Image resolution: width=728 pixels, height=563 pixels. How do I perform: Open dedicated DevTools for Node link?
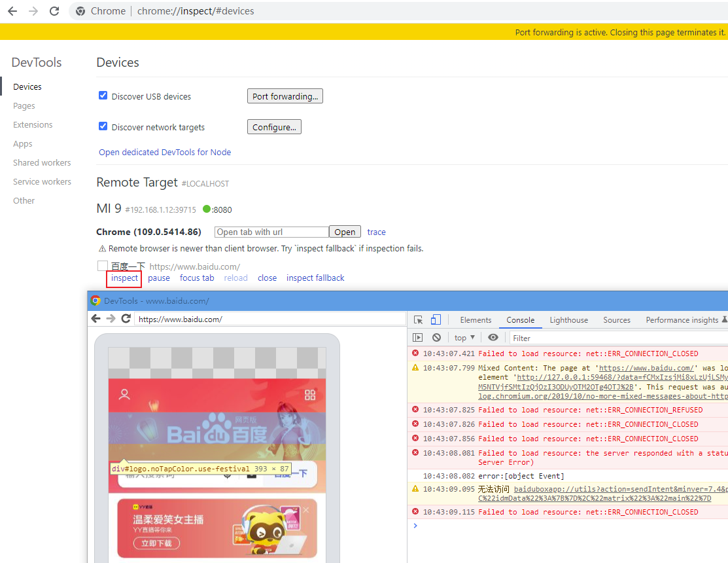165,153
